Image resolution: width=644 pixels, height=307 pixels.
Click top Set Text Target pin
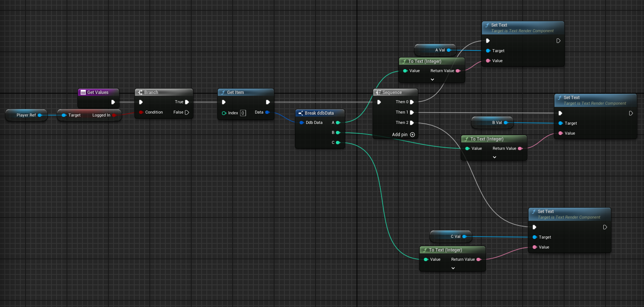click(488, 51)
